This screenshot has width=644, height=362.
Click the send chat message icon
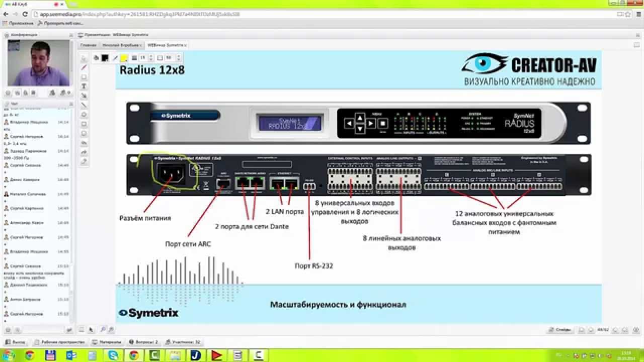point(69,330)
